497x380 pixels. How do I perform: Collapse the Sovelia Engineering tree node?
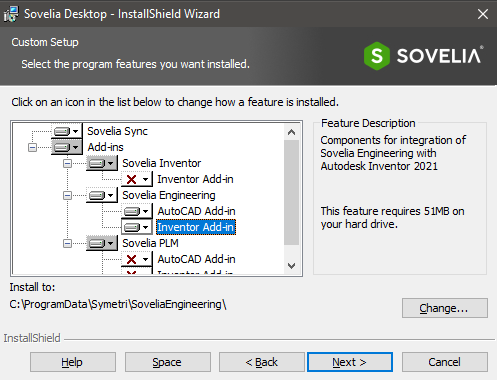67,195
